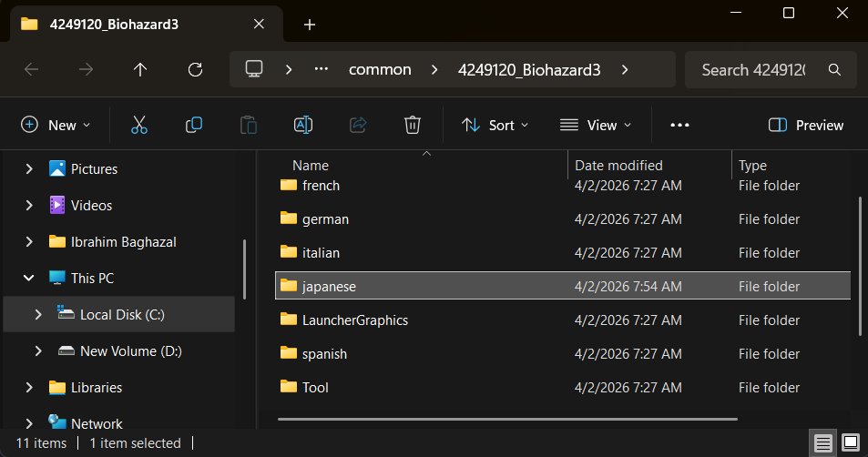
Task: Click the Delete trash can icon
Action: click(413, 125)
